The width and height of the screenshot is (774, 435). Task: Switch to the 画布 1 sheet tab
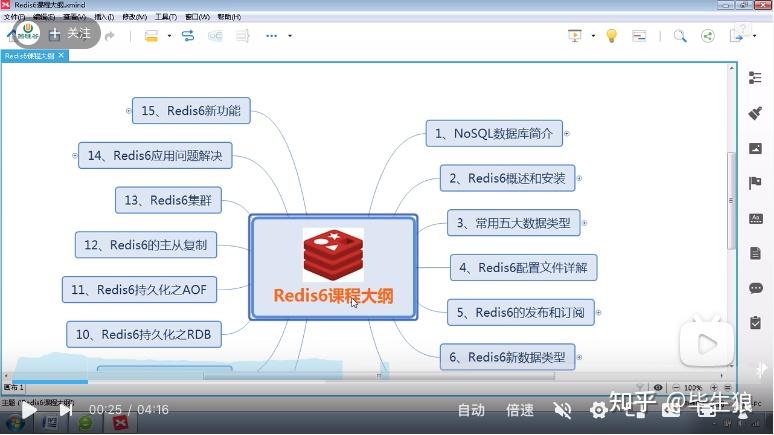pos(13,388)
